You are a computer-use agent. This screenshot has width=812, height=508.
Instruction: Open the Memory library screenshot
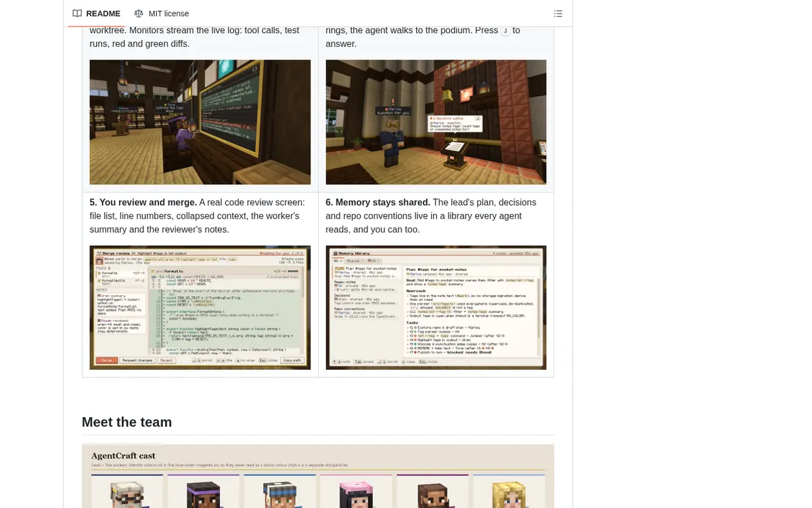pos(436,308)
